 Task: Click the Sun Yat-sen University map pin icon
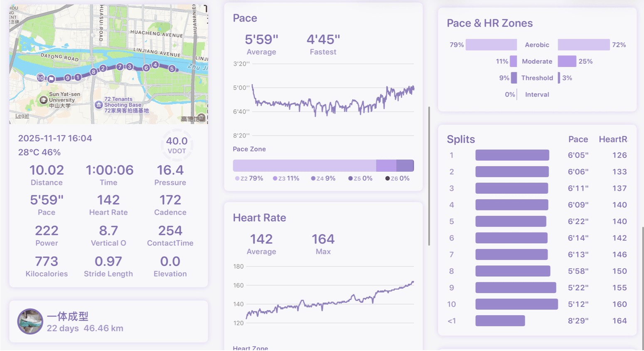tap(43, 100)
